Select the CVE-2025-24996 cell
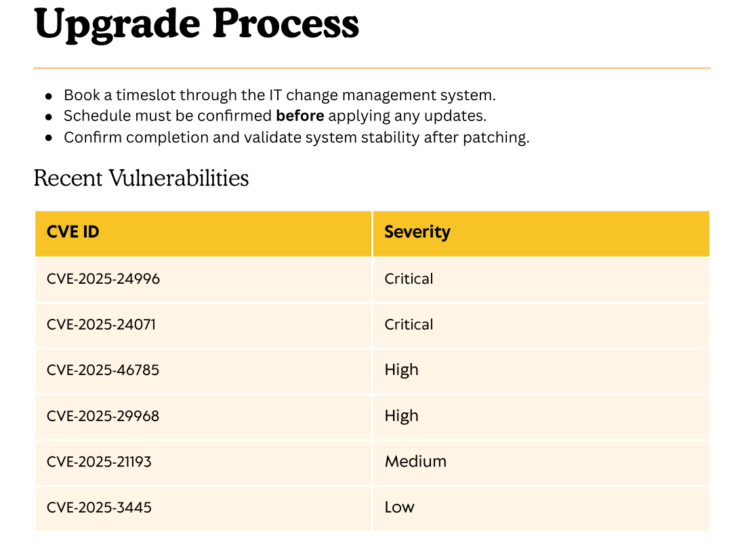744x560 pixels. click(x=104, y=279)
